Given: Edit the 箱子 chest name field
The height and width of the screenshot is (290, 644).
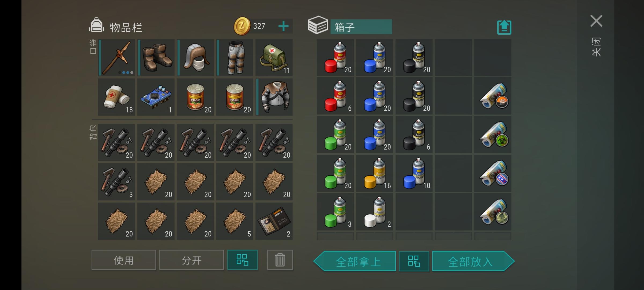Looking at the screenshot, I should click(361, 27).
